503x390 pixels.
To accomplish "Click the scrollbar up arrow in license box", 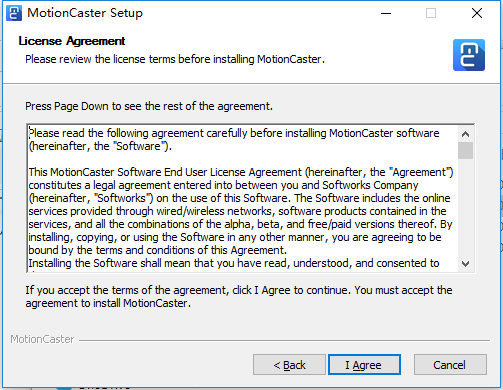I will pos(465,134).
